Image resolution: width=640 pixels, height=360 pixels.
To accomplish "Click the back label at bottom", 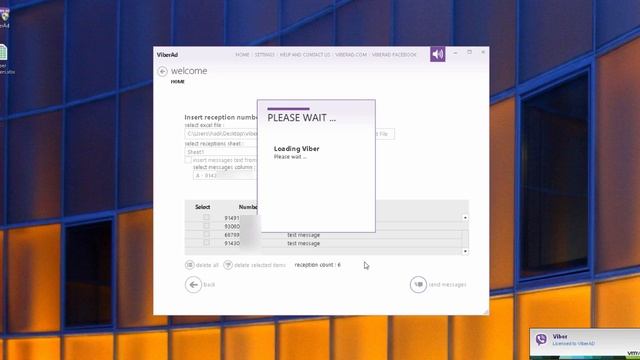I will (x=209, y=284).
